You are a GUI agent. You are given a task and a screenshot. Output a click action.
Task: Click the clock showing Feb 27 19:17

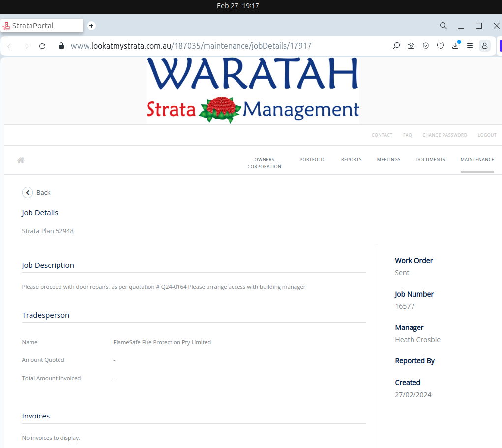tap(238, 6)
